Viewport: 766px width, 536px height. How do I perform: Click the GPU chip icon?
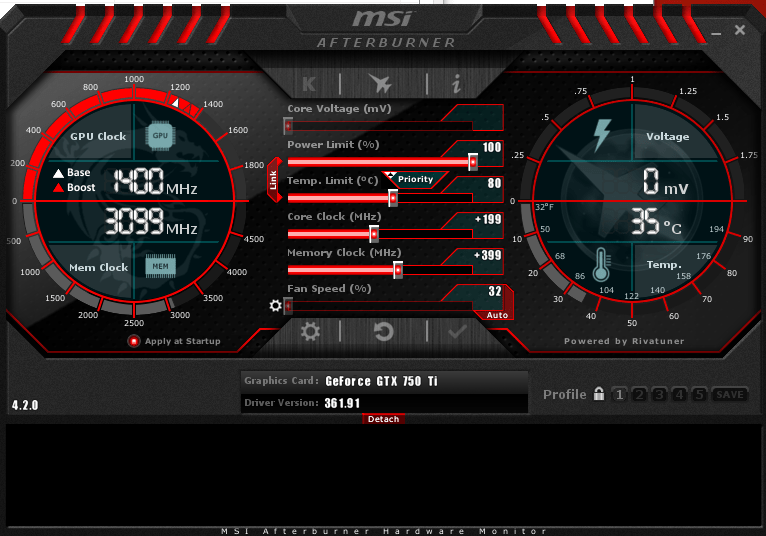coord(160,135)
